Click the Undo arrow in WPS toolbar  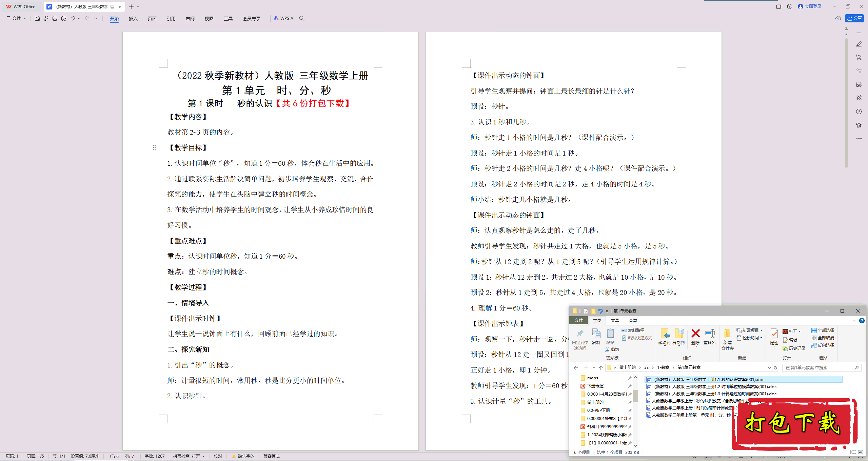coord(73,18)
